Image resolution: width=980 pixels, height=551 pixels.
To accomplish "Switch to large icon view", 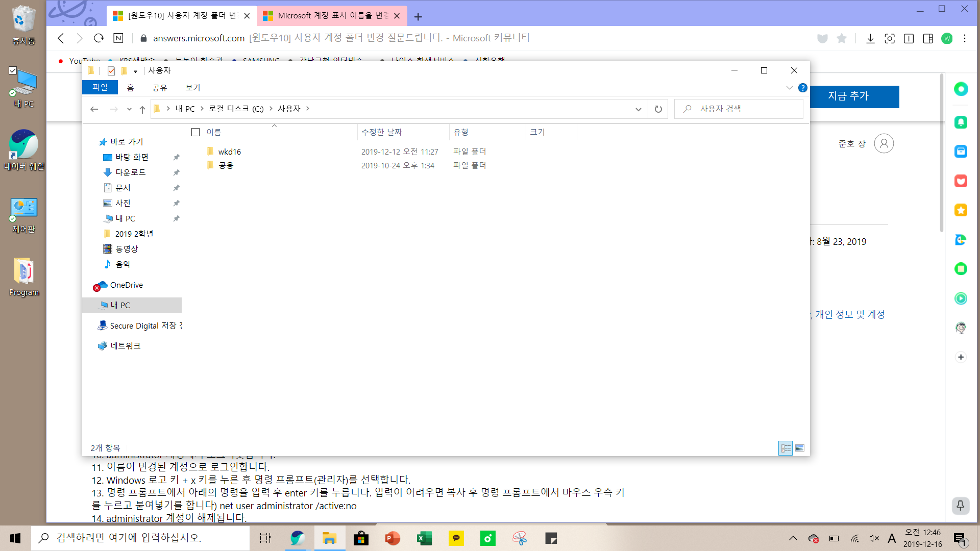I will click(x=799, y=448).
